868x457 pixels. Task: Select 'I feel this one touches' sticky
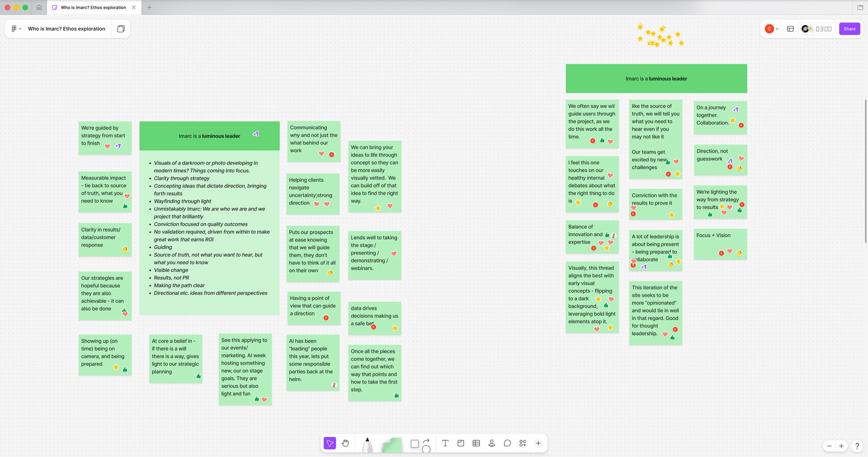click(592, 184)
